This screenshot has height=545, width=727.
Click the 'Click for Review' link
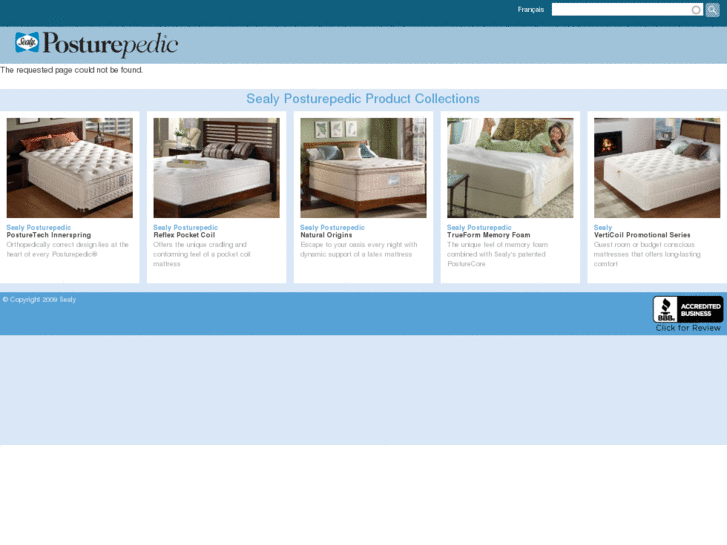pyautogui.click(x=688, y=328)
